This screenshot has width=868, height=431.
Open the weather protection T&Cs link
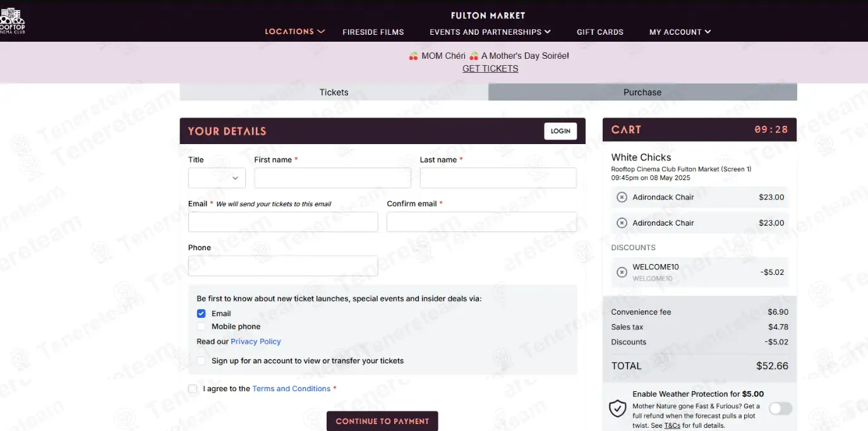pos(672,426)
